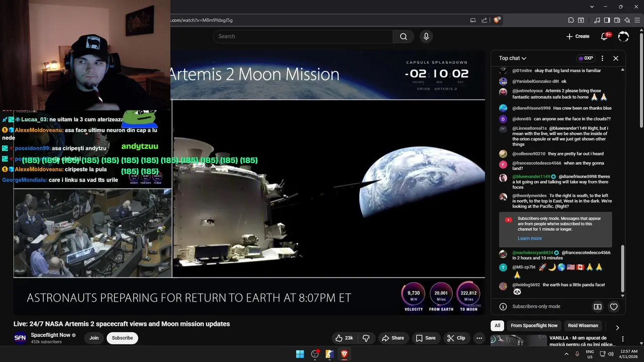Image resolution: width=644 pixels, height=362 pixels.
Task: Click the Brave Shields lion icon
Action: click(x=497, y=20)
